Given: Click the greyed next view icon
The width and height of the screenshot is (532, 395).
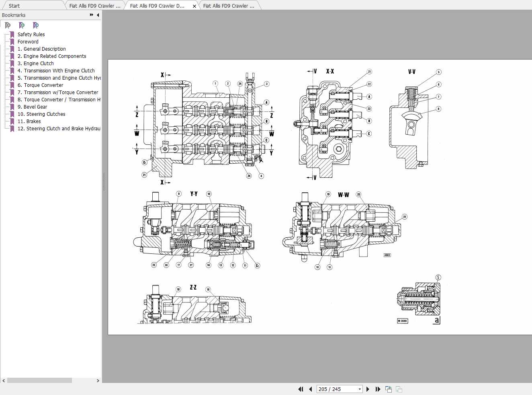Looking at the screenshot, I should point(399,389).
